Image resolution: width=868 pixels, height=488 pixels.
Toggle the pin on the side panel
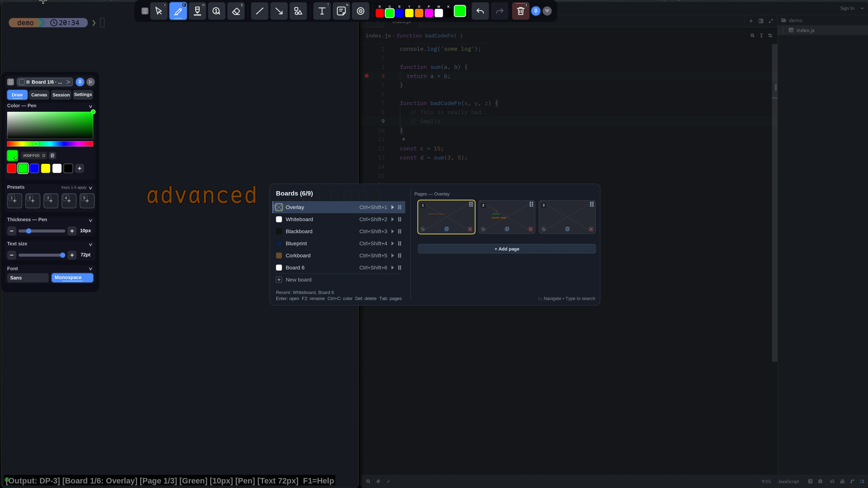click(x=80, y=82)
